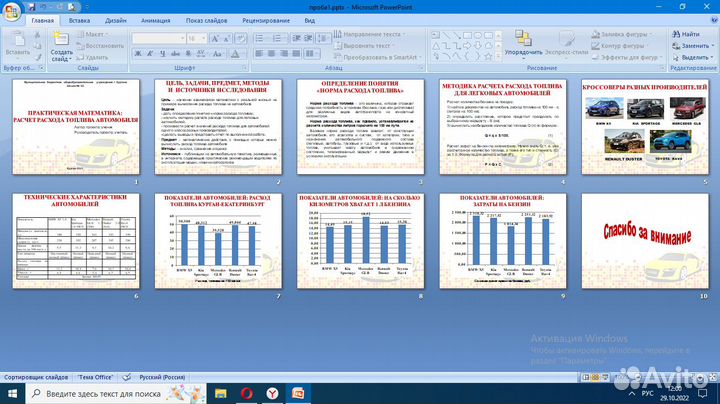This screenshot has height=404, width=720.
Task: Expand Контур фигуры dropdown
Action: click(620, 46)
